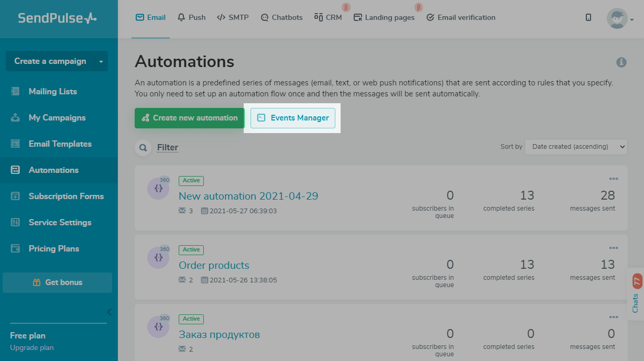
Task: Click the Get bonus button
Action: (57, 282)
